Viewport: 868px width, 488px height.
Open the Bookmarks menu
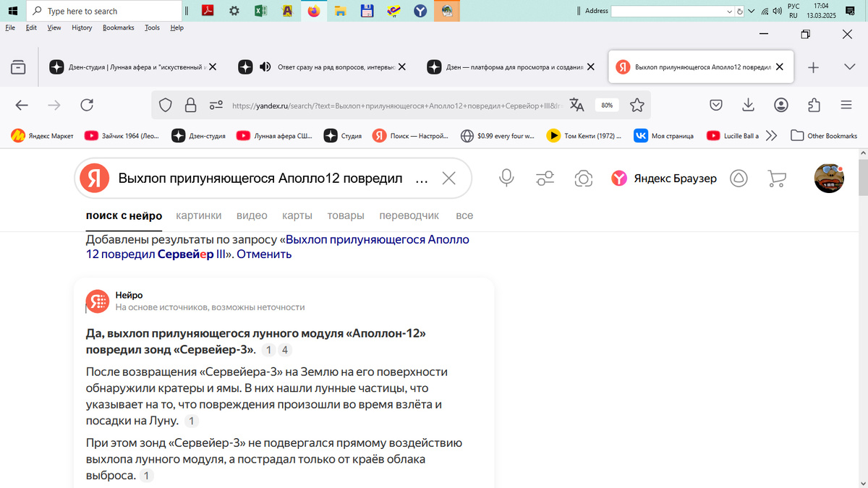pos(119,27)
